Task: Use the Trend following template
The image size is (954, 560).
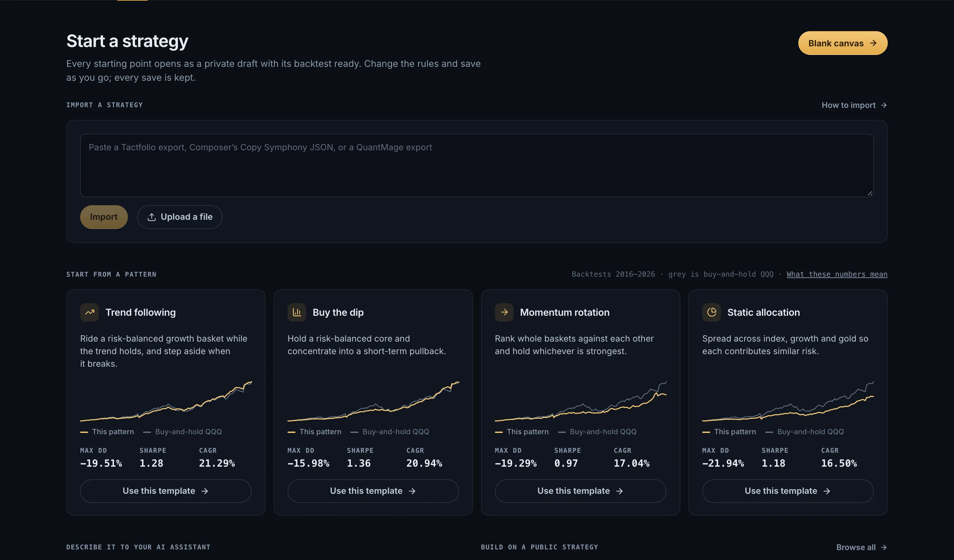Action: [166, 491]
